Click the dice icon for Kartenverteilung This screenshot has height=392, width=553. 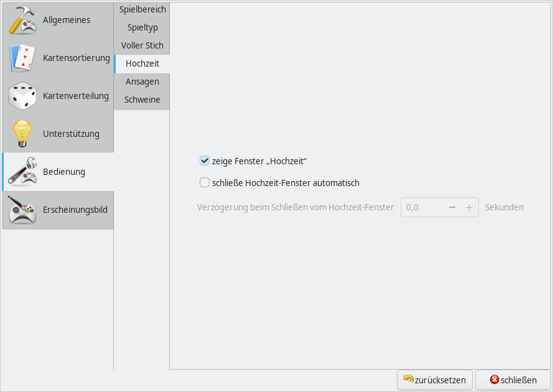pos(22,96)
